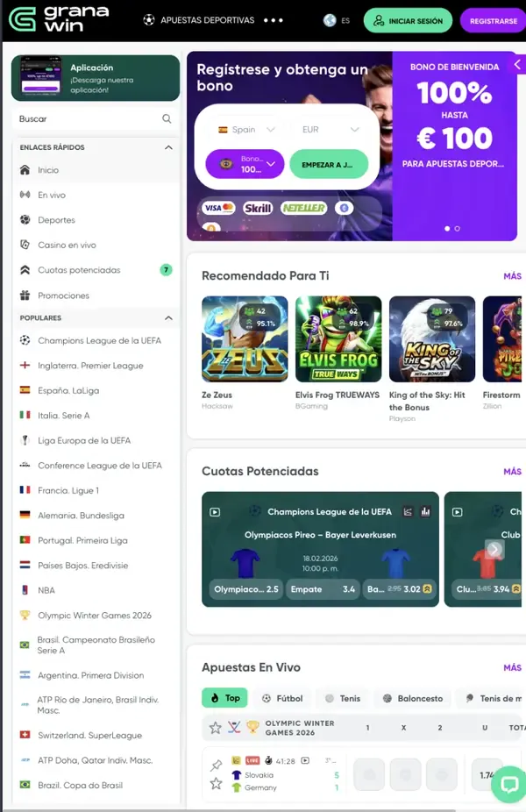Screen dimensions: 526x812
Task: Click the Iniciar Sesión button
Action: tap(408, 21)
